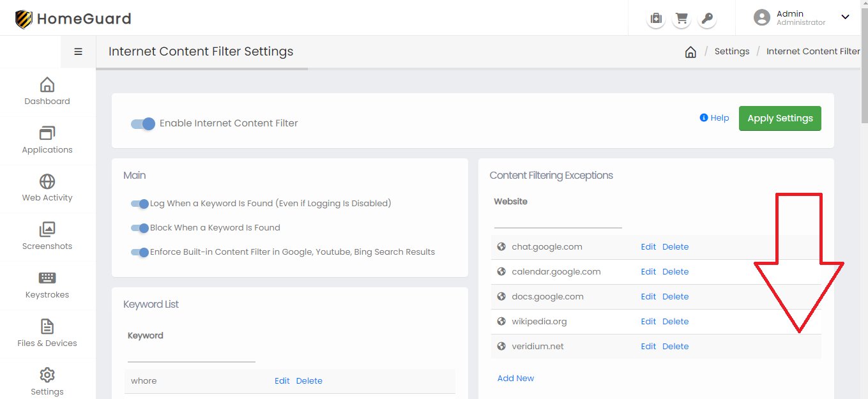Edit the docs.google.com exception
The image size is (868, 399).
pyautogui.click(x=648, y=297)
